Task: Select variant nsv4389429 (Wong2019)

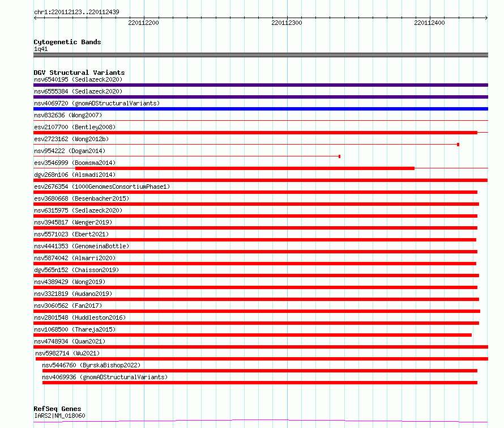Action: 70,282
